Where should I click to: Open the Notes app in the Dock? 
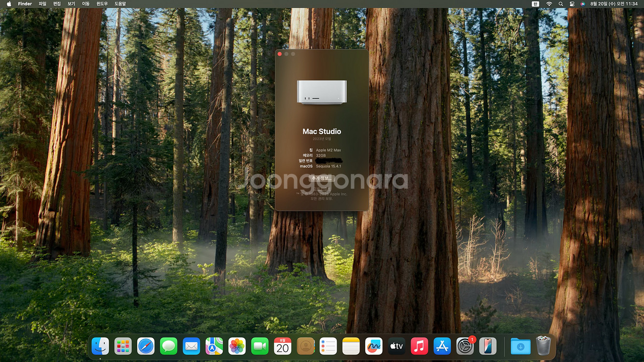point(351,346)
